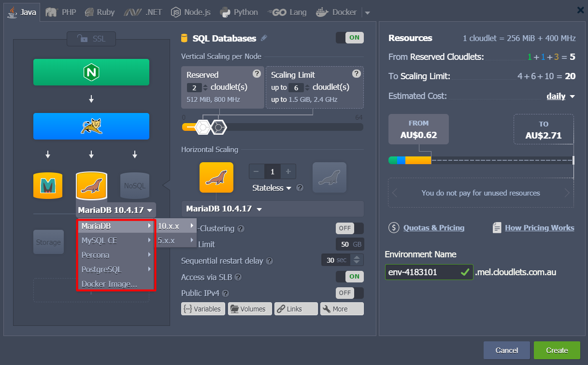Add the Storage node
588x365 pixels.
coord(48,242)
